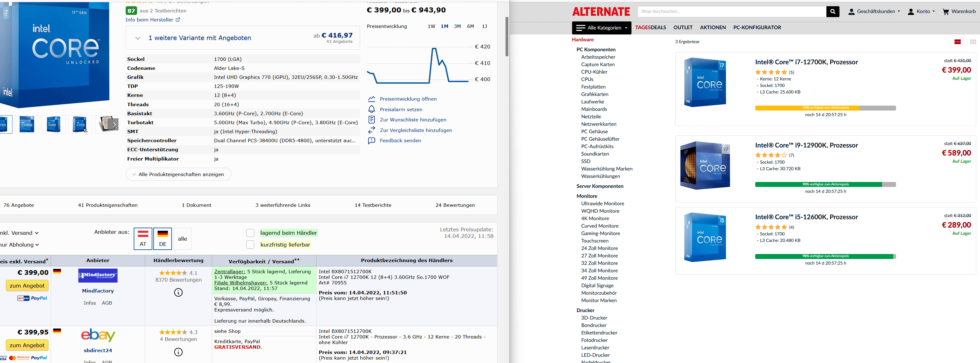Select 1M price history range

(444, 26)
